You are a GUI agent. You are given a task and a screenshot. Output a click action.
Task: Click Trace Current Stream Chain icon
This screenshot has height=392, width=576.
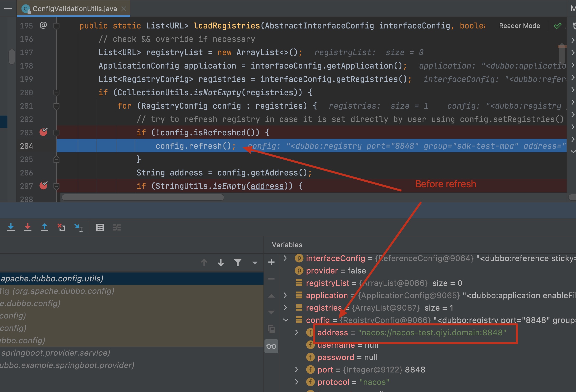(x=117, y=227)
